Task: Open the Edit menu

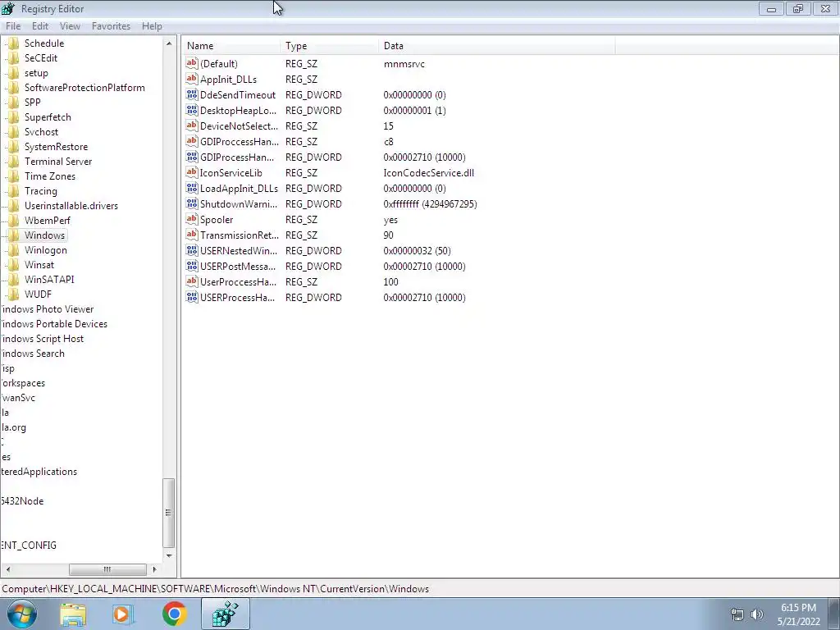Action: [x=39, y=25]
